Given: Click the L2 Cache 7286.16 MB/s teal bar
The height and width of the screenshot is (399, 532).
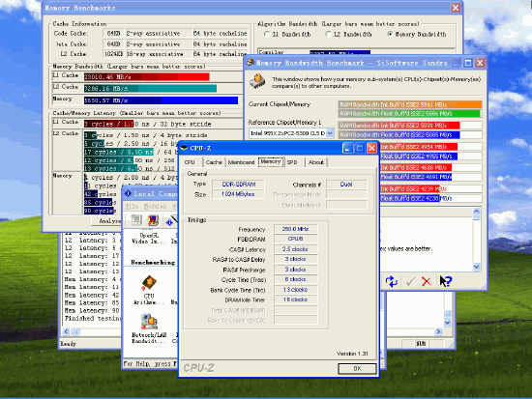Looking at the screenshot, I should (150, 88).
